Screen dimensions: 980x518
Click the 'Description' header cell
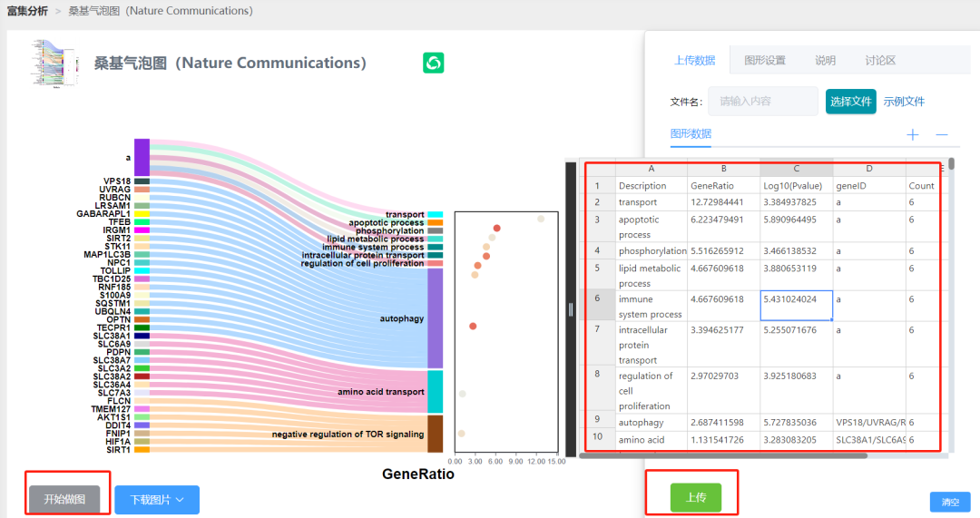click(x=652, y=186)
